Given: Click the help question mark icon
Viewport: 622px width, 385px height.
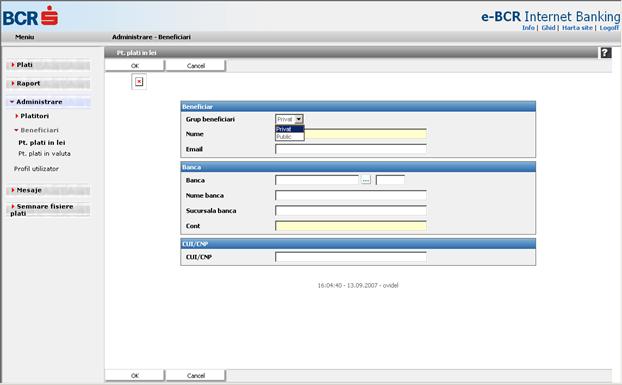Looking at the screenshot, I should 605,52.
